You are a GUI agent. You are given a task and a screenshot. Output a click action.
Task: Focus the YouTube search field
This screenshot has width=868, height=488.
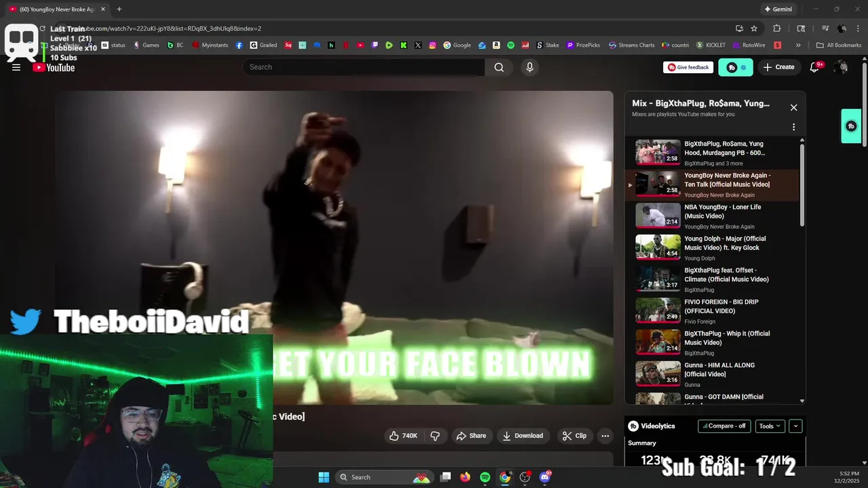363,67
